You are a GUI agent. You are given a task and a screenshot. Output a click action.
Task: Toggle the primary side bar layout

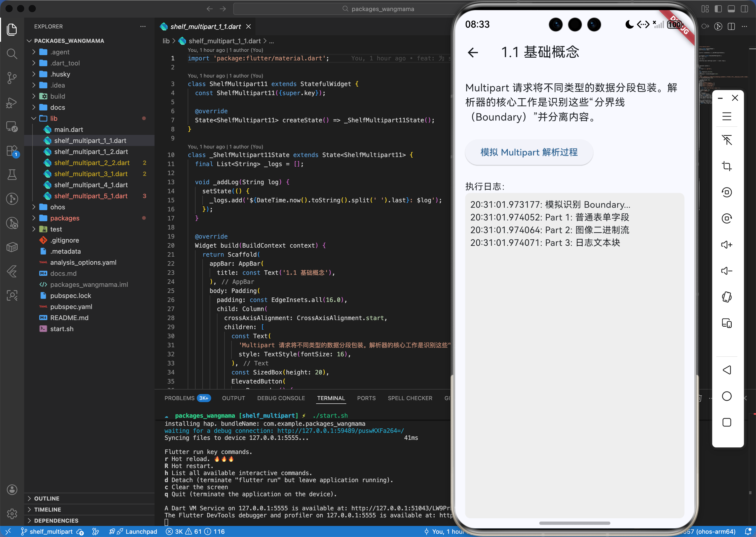tap(718, 9)
